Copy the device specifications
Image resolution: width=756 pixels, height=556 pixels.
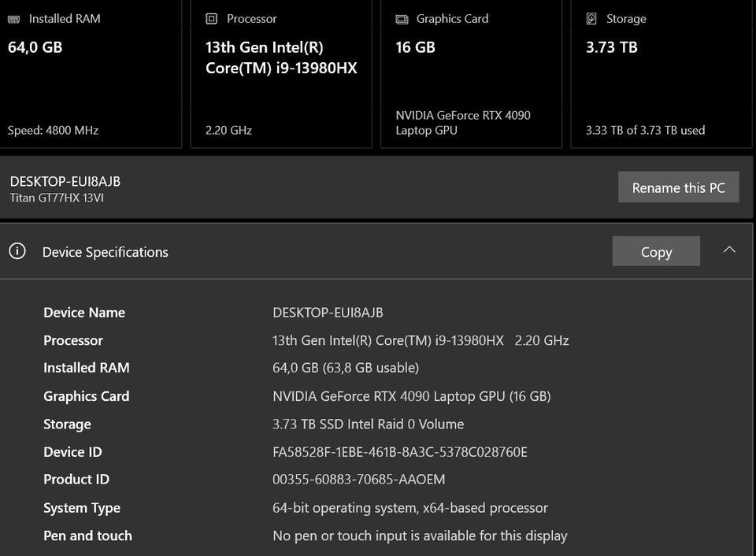[656, 251]
